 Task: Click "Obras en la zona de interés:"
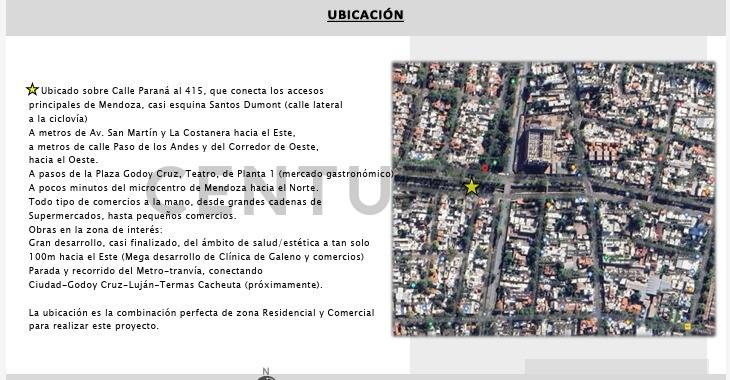click(96, 230)
